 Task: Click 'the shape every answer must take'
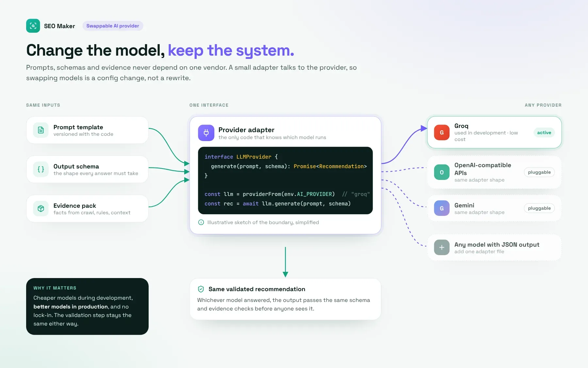96,173
